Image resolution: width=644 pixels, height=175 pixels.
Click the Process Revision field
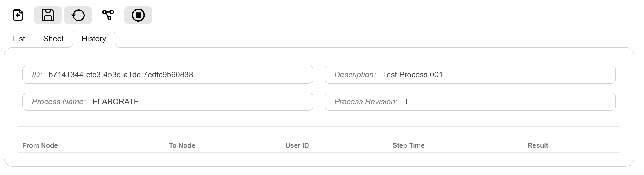coord(470,102)
